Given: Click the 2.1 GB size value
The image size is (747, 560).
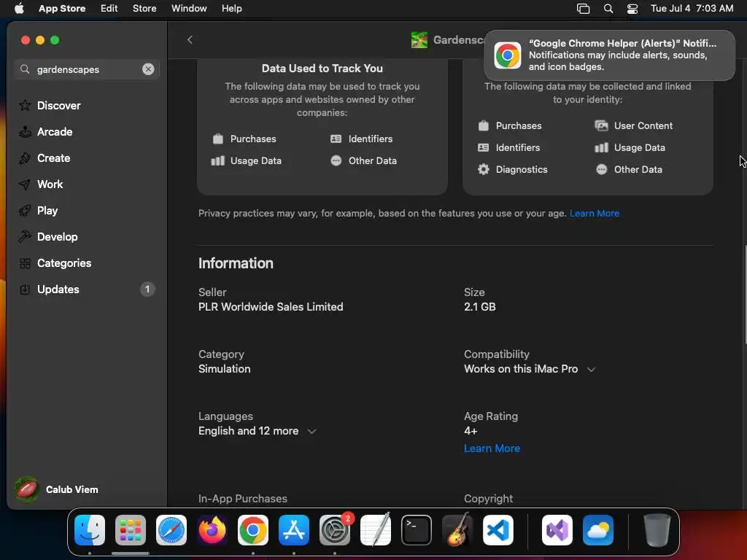Looking at the screenshot, I should (x=480, y=307).
